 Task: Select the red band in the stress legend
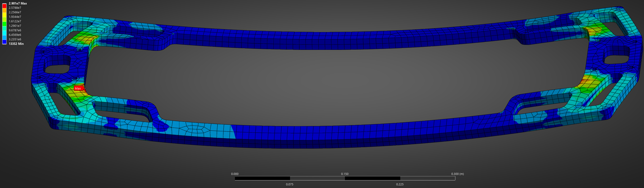[5, 6]
